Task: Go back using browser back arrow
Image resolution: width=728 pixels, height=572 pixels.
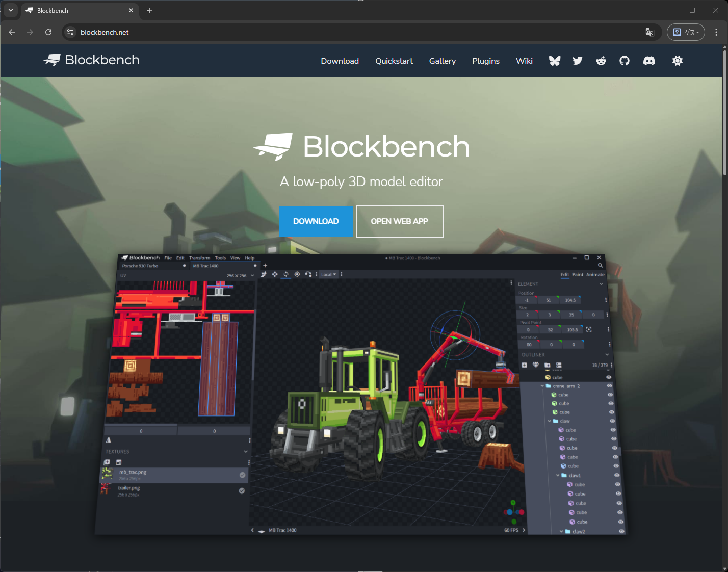Action: click(x=12, y=32)
